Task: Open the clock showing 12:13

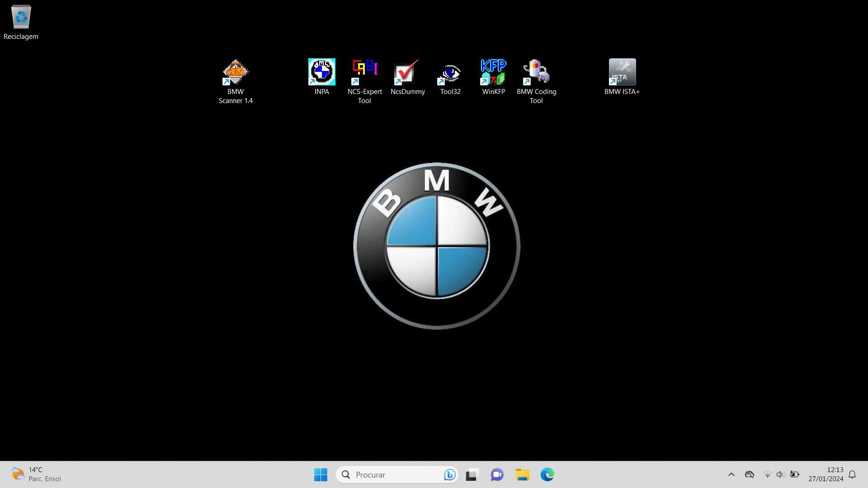Action: [826, 474]
